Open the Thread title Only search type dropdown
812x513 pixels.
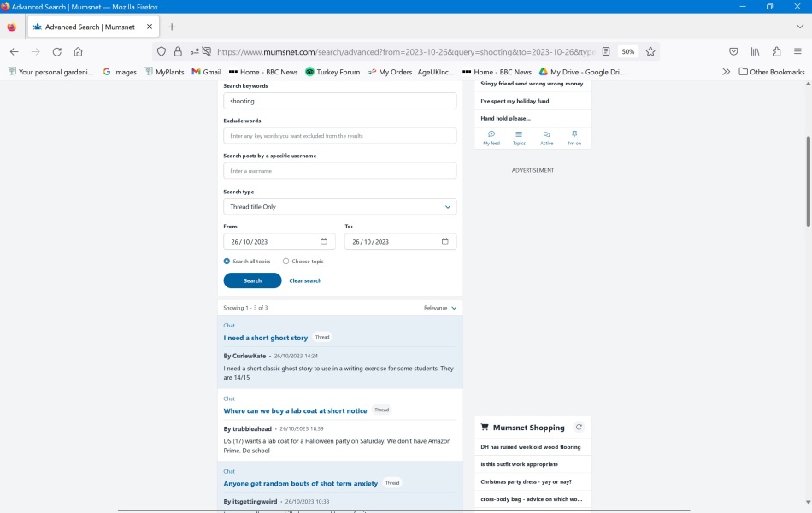[339, 206]
